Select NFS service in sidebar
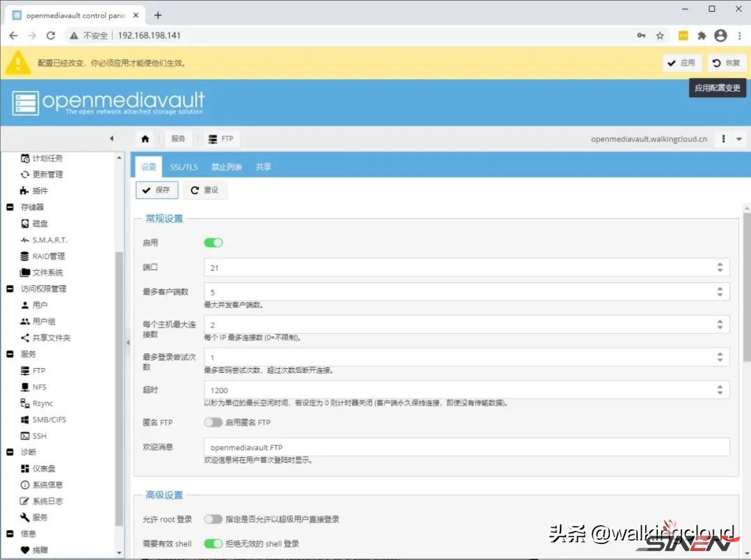 (x=33, y=387)
